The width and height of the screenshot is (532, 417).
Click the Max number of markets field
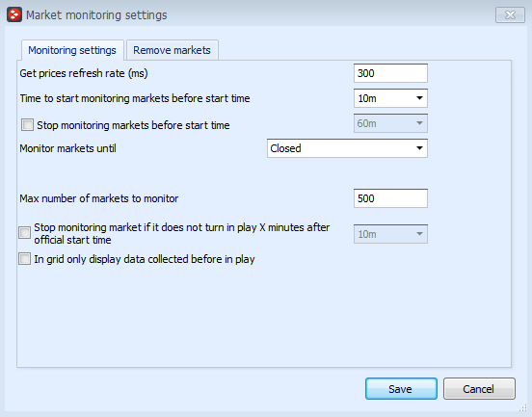click(390, 198)
